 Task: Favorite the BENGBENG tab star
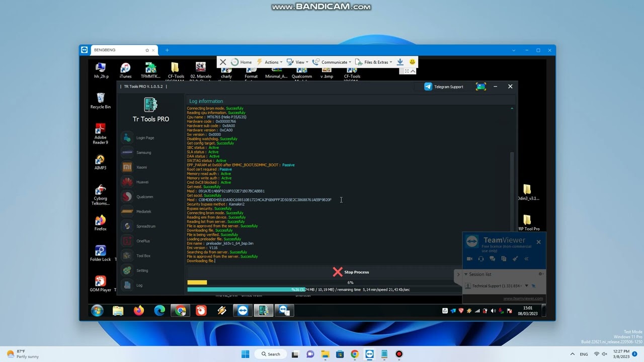click(147, 50)
